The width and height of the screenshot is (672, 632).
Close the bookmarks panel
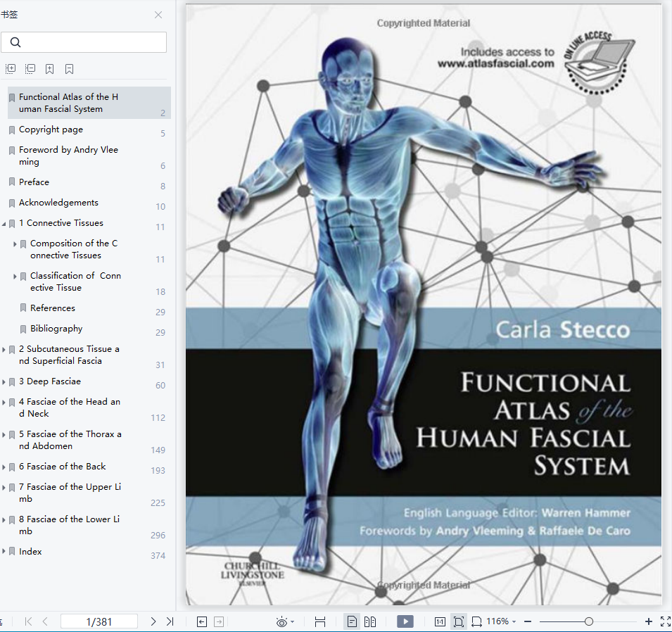pyautogui.click(x=158, y=15)
